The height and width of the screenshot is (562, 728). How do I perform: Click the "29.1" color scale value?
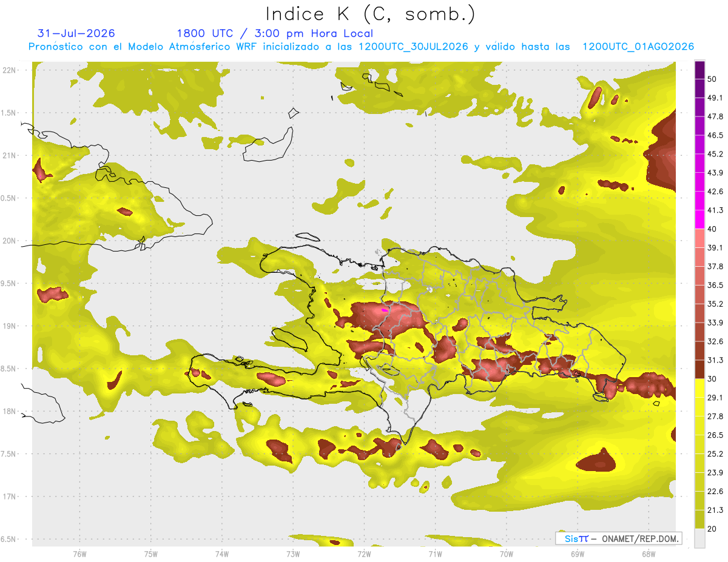tap(715, 398)
